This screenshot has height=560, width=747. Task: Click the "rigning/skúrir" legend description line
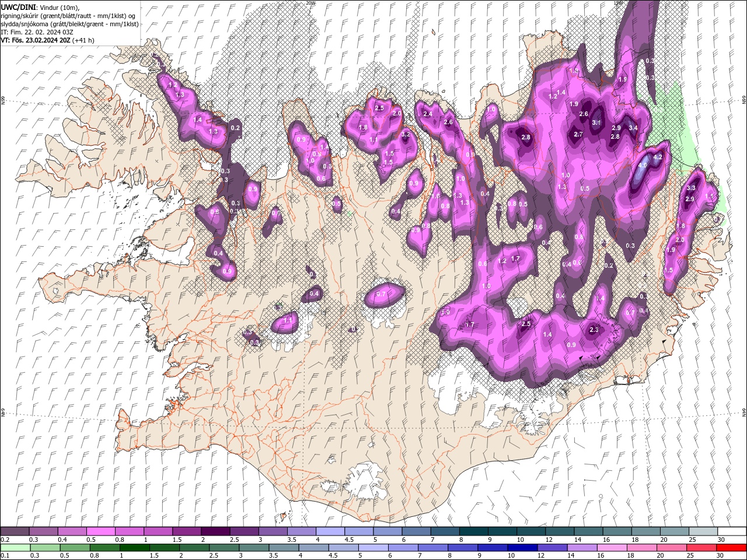pyautogui.click(x=68, y=16)
